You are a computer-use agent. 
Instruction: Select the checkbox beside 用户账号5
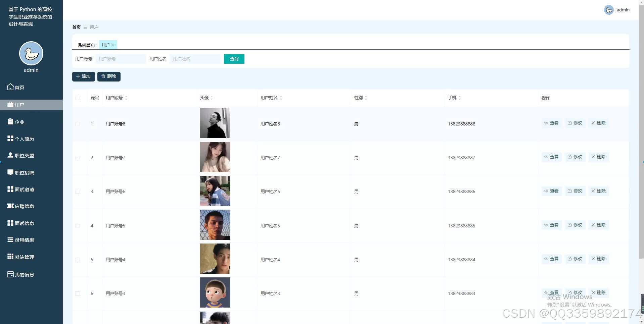78,225
